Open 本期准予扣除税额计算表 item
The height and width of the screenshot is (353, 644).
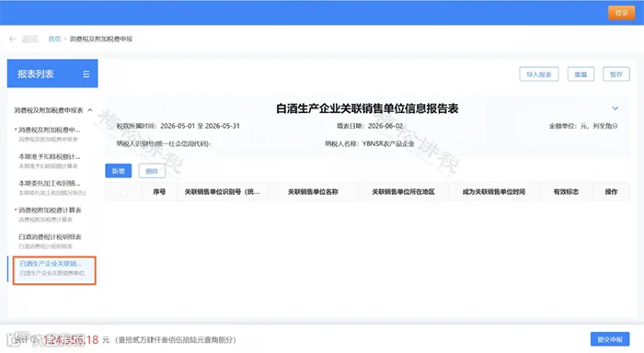click(x=50, y=161)
